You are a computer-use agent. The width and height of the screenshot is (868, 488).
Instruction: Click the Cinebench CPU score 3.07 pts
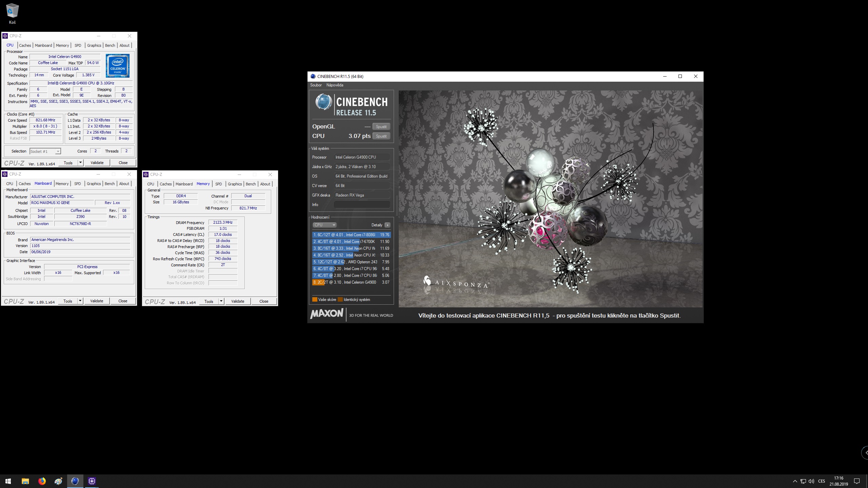coord(359,136)
